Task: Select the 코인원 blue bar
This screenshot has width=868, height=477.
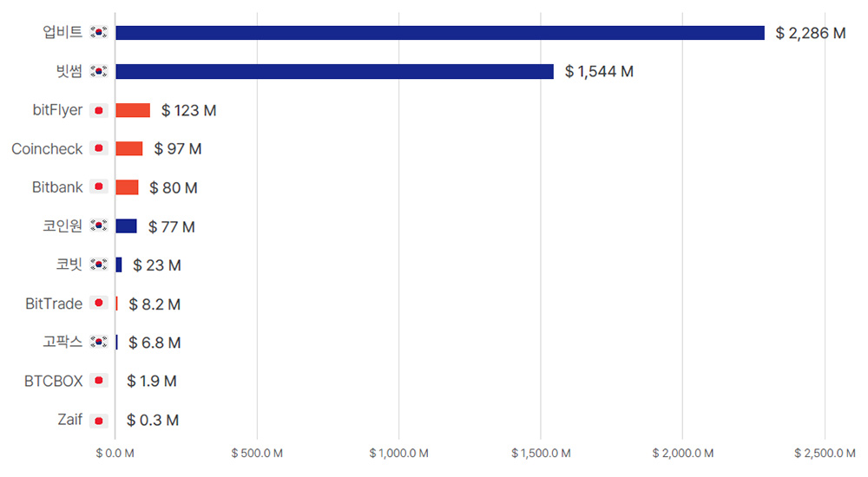Action: coord(126,225)
